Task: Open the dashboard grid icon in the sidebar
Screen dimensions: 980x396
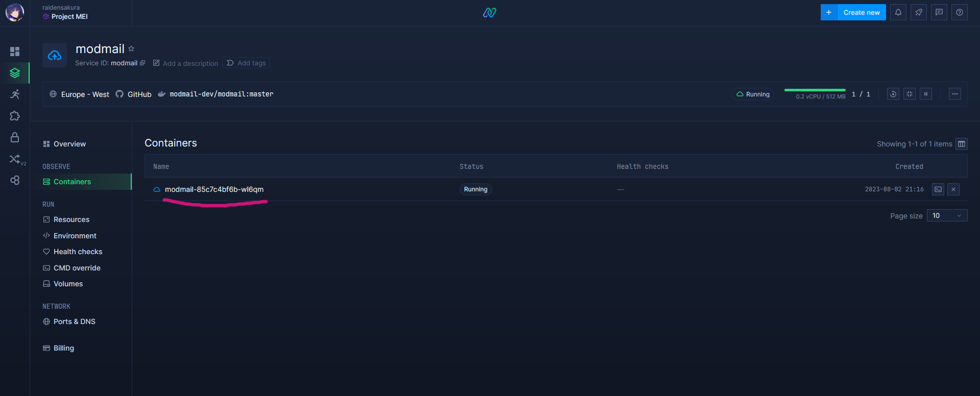Action: 15,52
